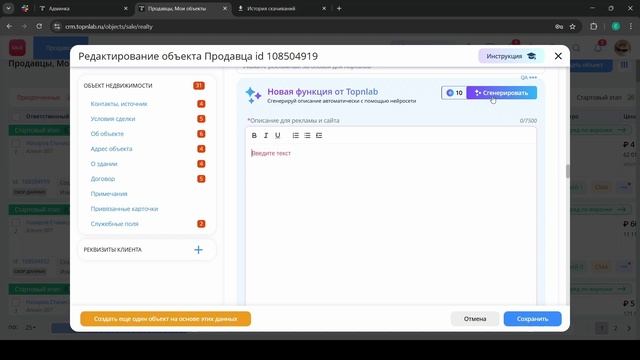Create another object based on this data
Screen dimensions: 640x360
pos(165,319)
